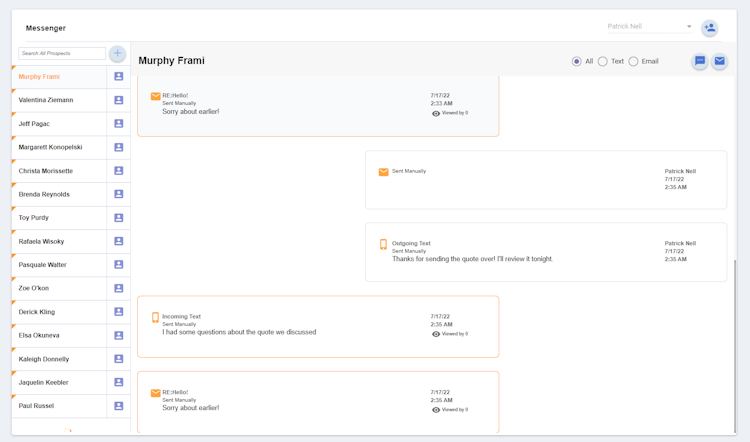Click the Outgoing Text phone icon
Viewport: 750px width, 442px height.
point(383,244)
